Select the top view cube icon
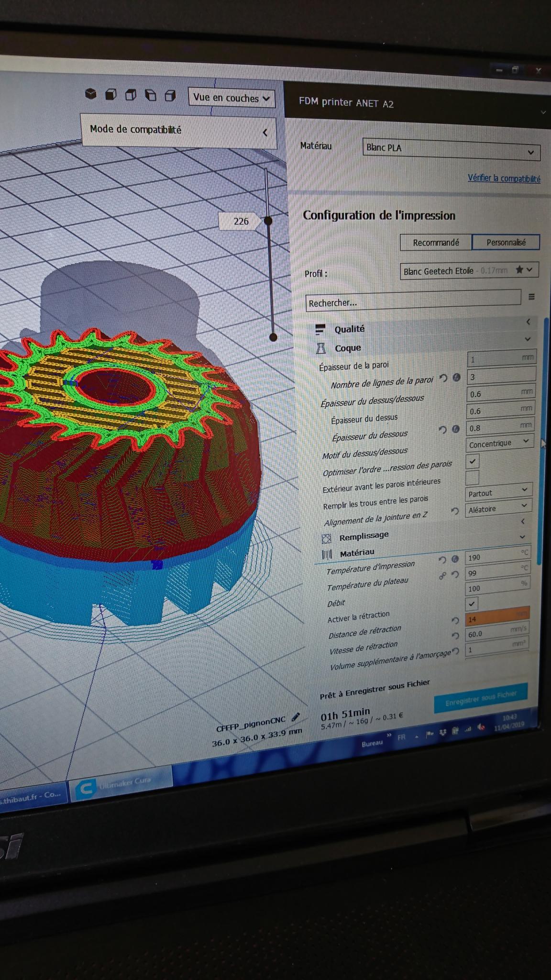Image resolution: width=551 pixels, height=980 pixels. click(x=131, y=95)
